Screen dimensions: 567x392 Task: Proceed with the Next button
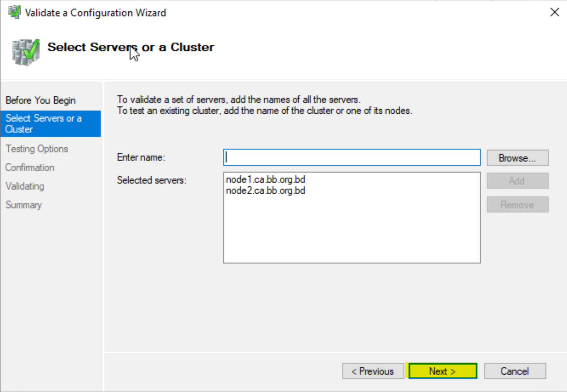443,371
